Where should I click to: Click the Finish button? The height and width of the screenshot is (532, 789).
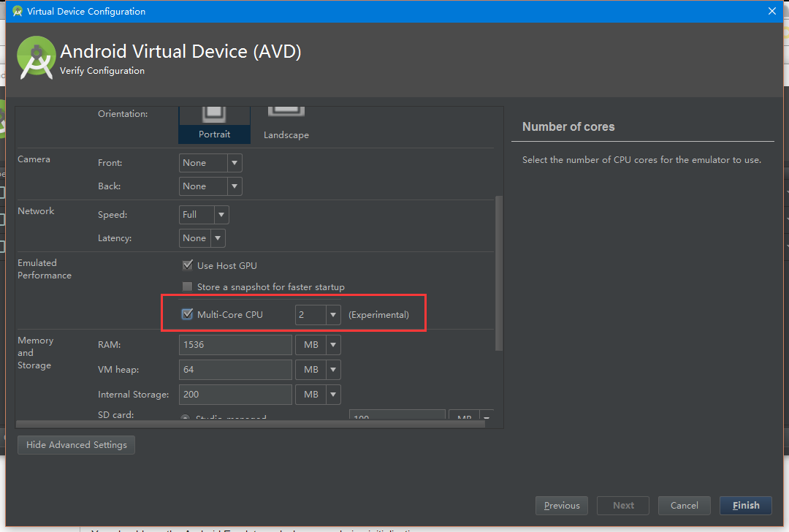[746, 505]
